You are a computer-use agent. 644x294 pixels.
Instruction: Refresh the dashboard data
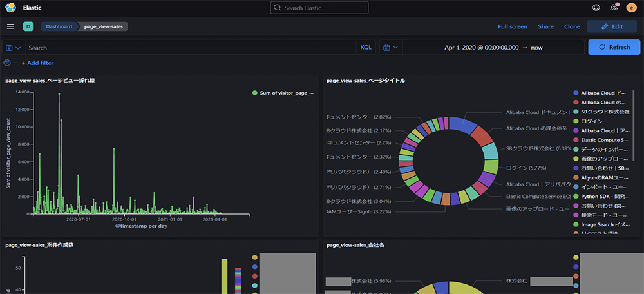point(614,47)
